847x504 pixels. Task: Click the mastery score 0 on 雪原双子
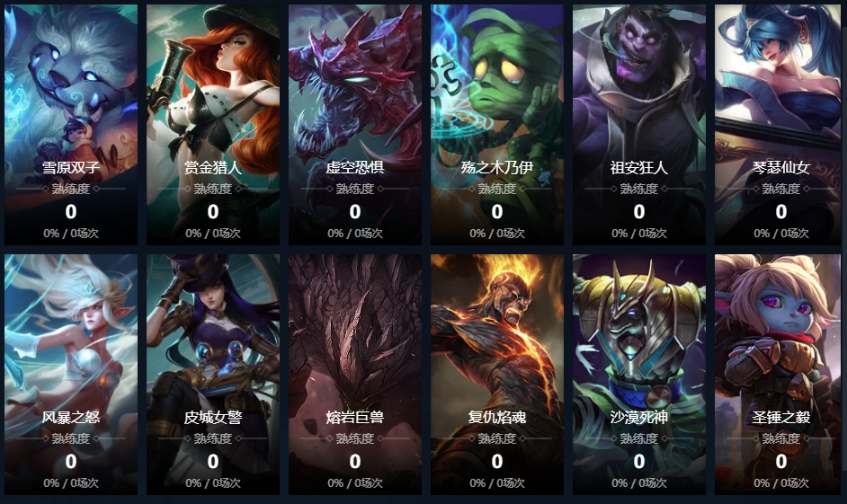click(71, 211)
